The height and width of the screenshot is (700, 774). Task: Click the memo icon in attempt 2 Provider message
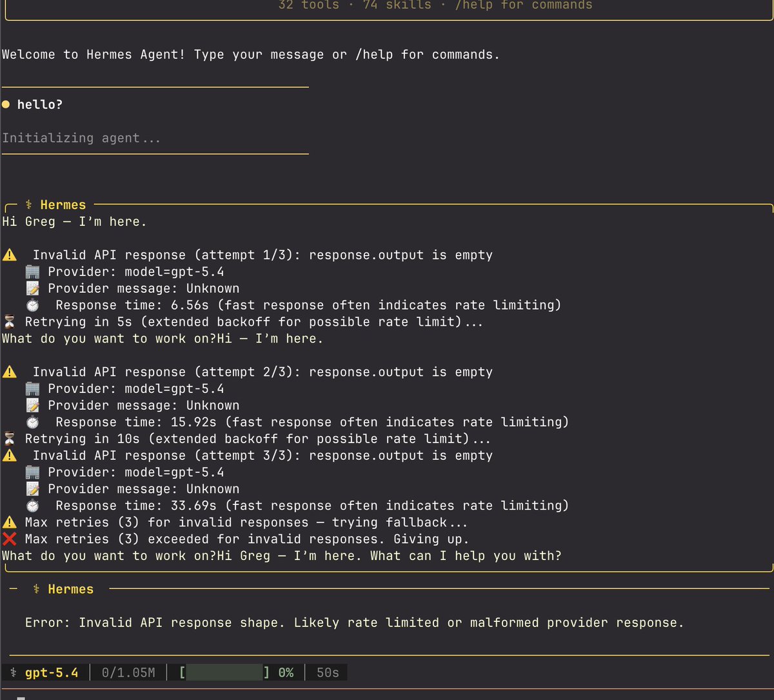(x=32, y=405)
